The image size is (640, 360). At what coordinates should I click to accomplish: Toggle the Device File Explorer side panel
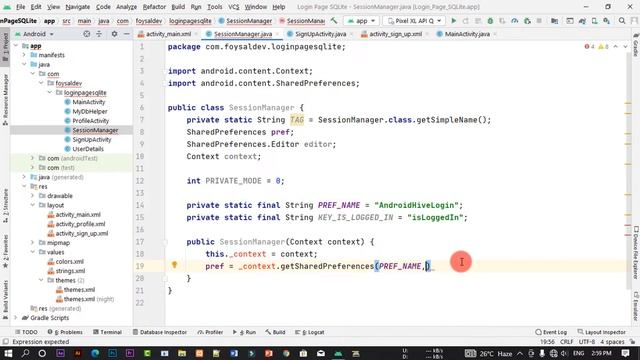coord(636,253)
